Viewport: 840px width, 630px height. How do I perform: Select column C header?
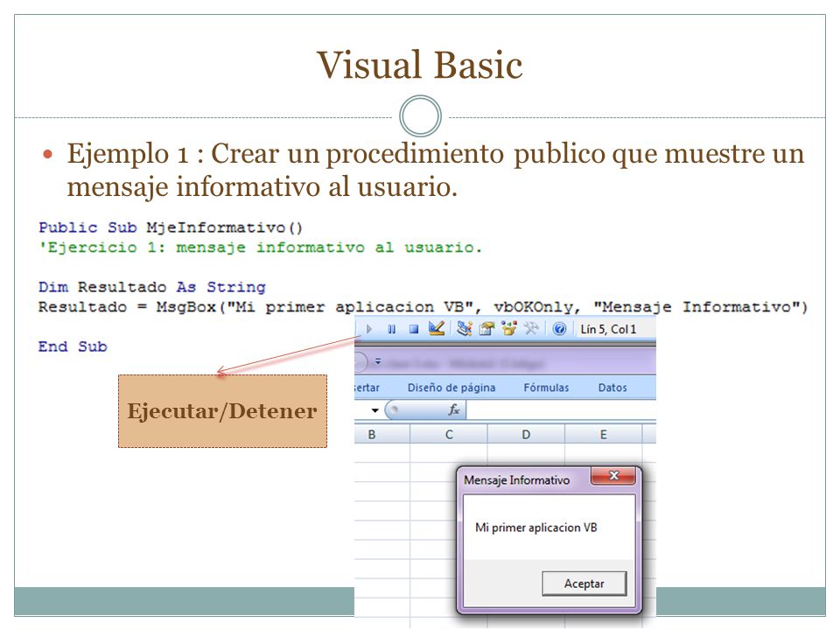tap(449, 435)
